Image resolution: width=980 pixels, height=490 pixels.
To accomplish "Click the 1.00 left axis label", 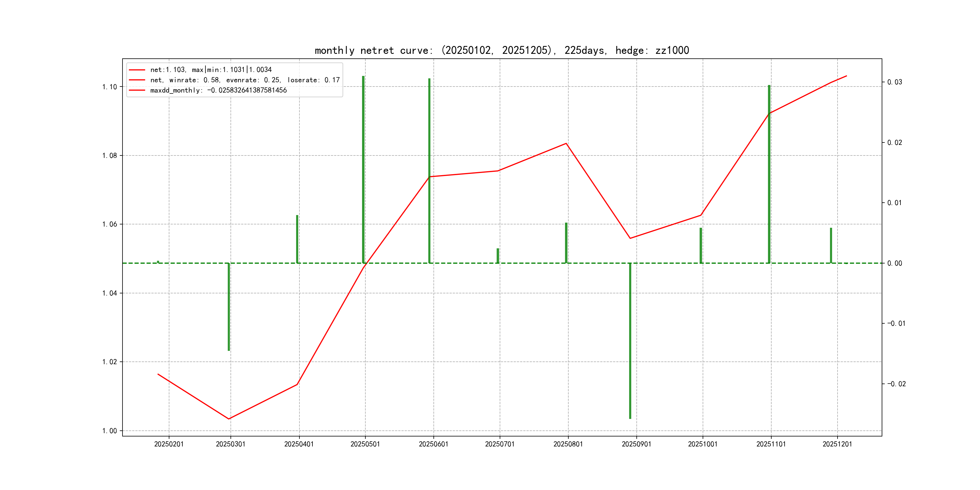I will coord(109,431).
